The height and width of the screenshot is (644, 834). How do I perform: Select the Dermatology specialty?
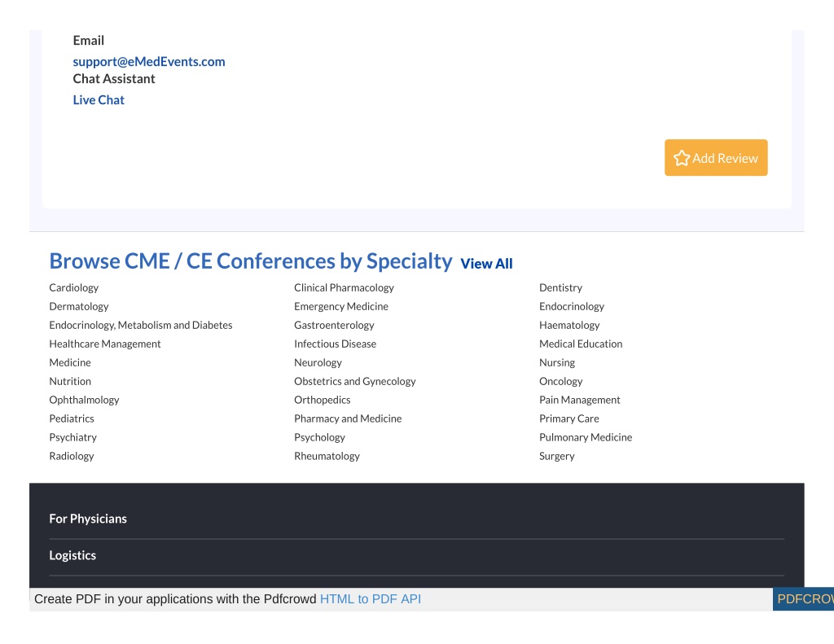pos(79,306)
